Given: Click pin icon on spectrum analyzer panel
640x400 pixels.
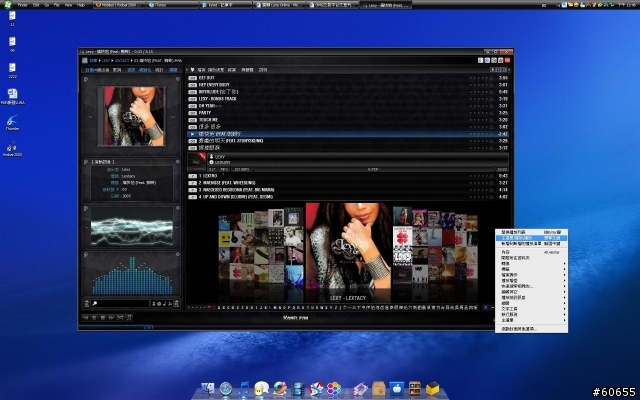Looking at the screenshot, I should tap(86, 254).
